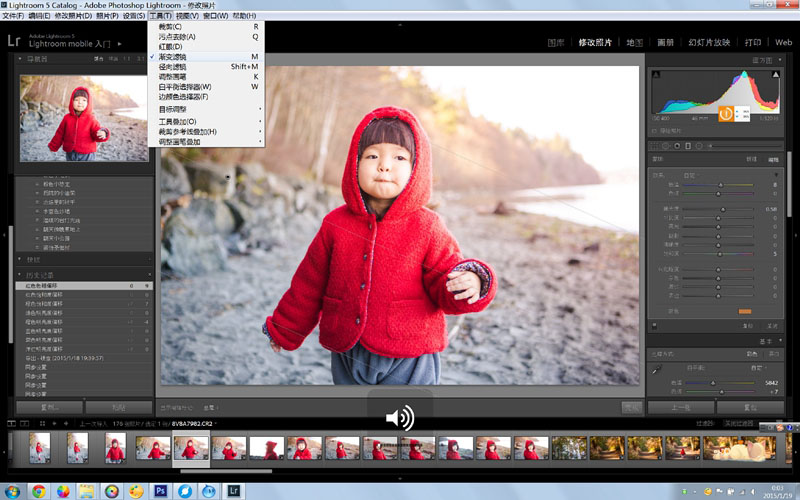Image resolution: width=800 pixels, height=500 pixels.
Task: Open white balance preset dropdown 自定
Action: tap(758, 368)
